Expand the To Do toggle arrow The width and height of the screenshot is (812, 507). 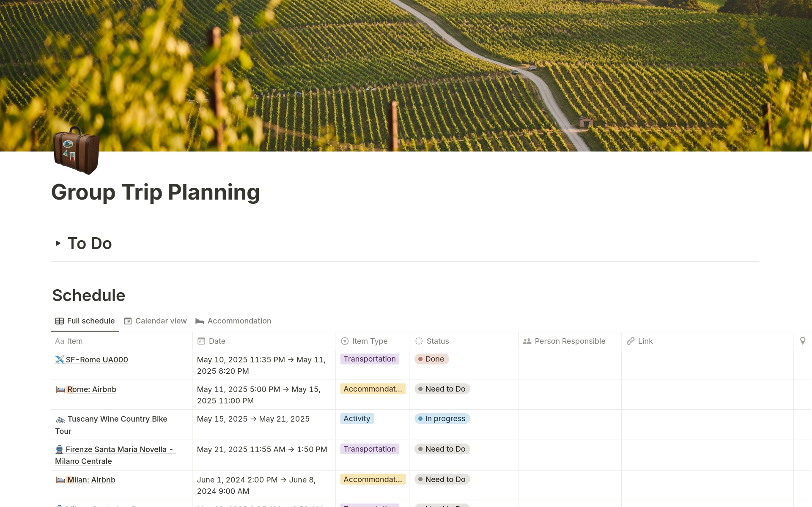click(x=58, y=244)
